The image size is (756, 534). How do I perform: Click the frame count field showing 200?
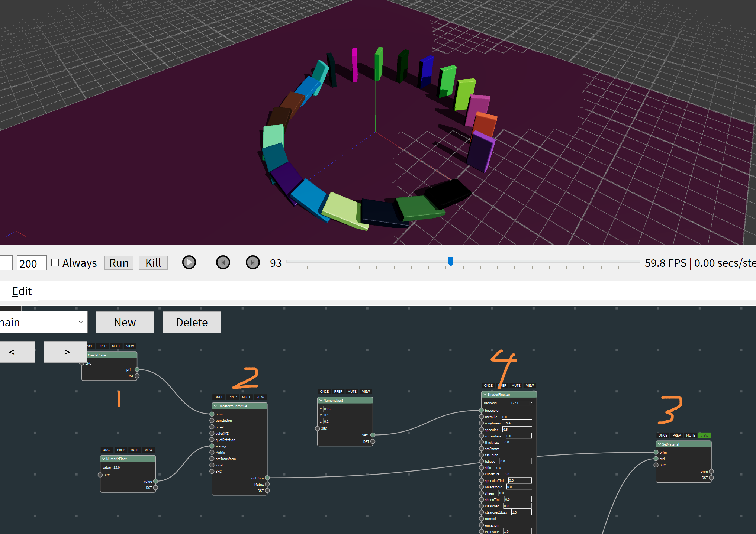click(x=32, y=263)
